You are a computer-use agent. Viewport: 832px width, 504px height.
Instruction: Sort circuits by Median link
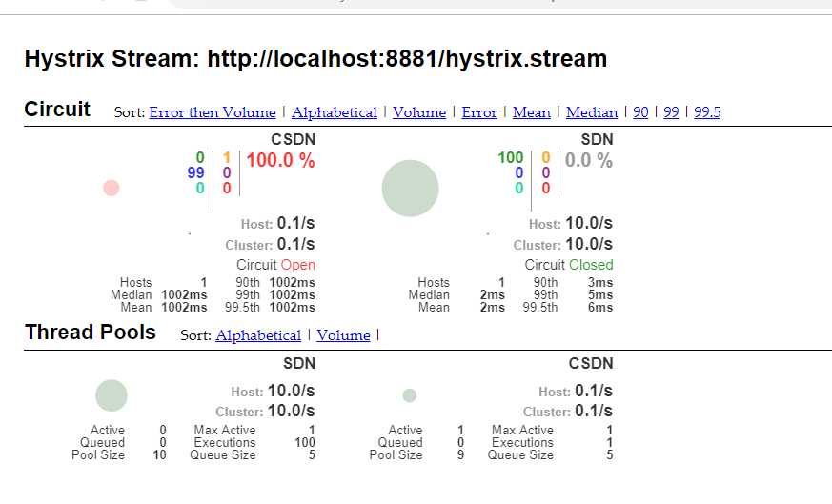click(x=592, y=112)
